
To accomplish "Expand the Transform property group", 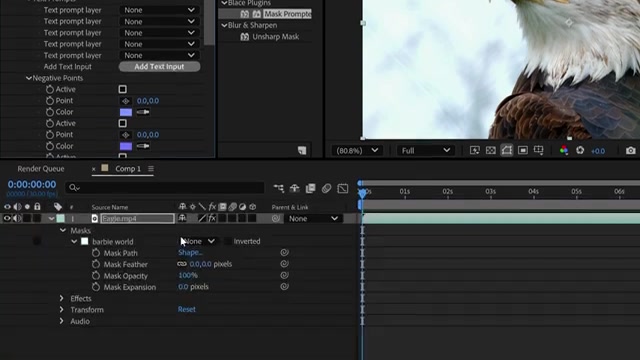I will pyautogui.click(x=62, y=309).
